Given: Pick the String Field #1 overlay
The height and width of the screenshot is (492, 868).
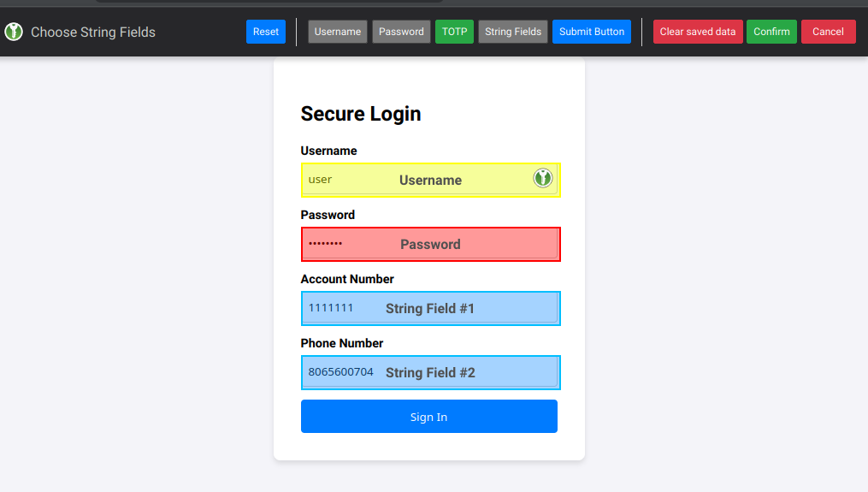Looking at the screenshot, I should tap(430, 309).
